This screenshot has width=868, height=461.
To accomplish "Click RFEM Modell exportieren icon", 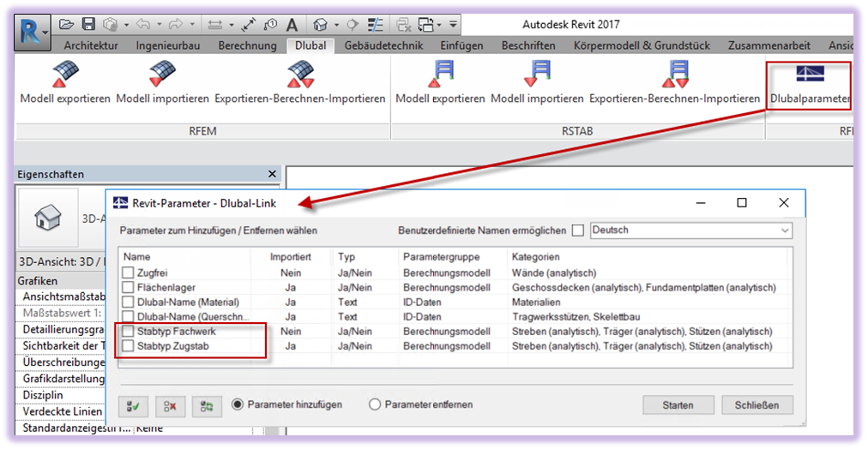I will click(x=66, y=74).
